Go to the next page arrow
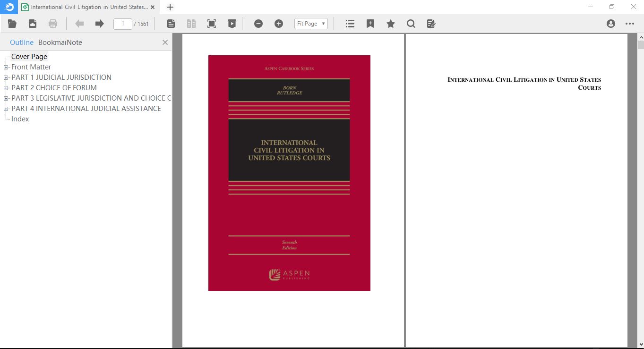This screenshot has width=644, height=349. tap(99, 24)
